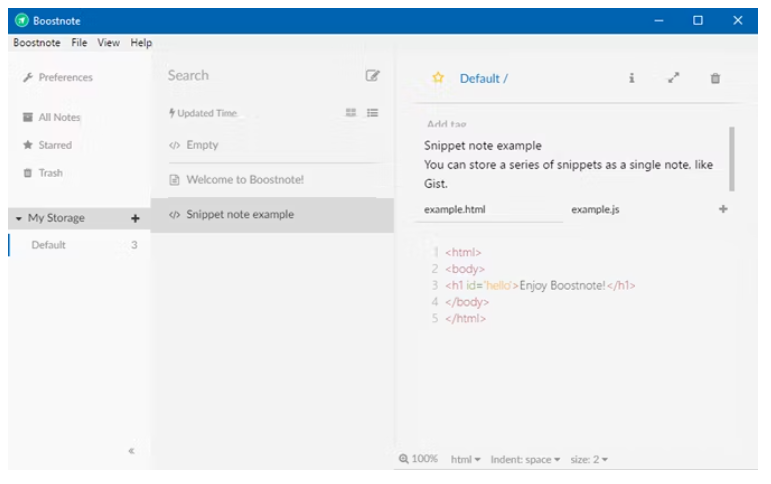Click the zoom magnifier icon at 100%
The height and width of the screenshot is (484, 771).
pos(403,459)
